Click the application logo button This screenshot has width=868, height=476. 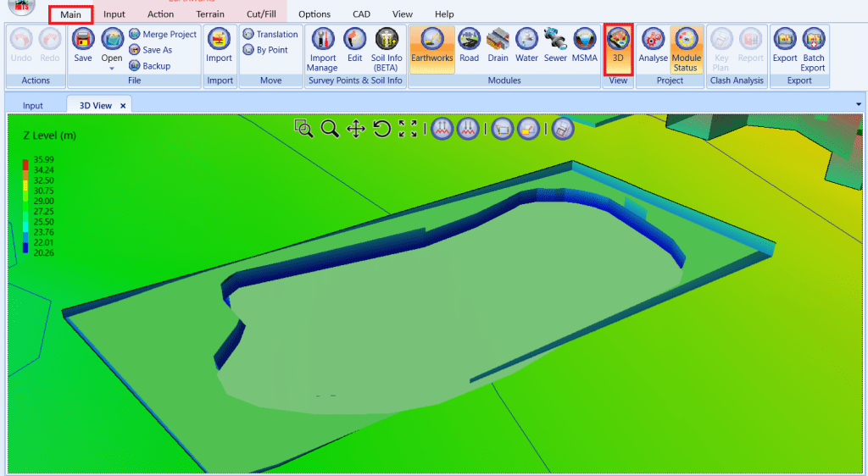(x=21, y=7)
